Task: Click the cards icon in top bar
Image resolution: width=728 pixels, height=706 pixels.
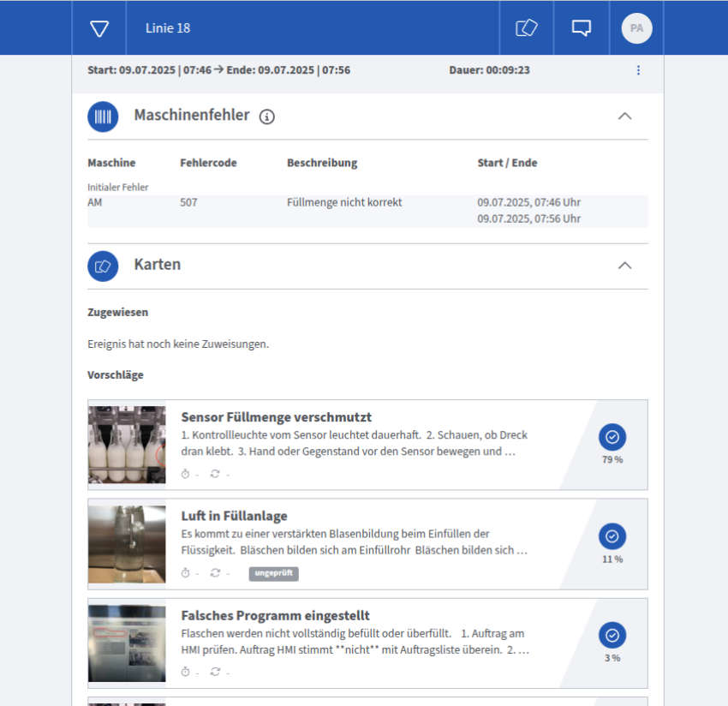Action: click(x=526, y=28)
